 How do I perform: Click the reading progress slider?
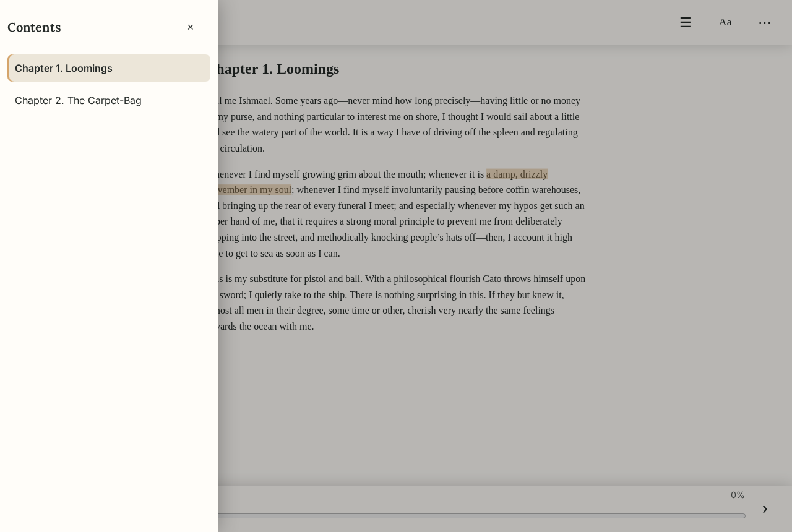click(481, 516)
